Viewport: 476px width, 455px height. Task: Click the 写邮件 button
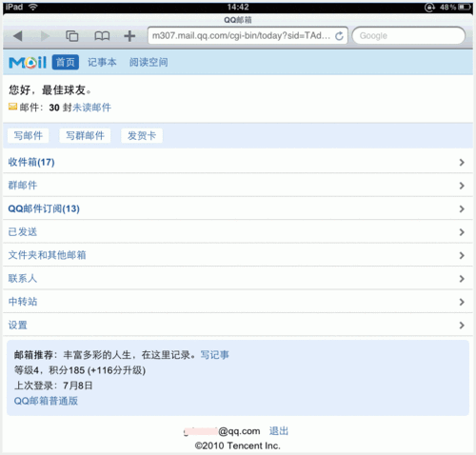29,135
